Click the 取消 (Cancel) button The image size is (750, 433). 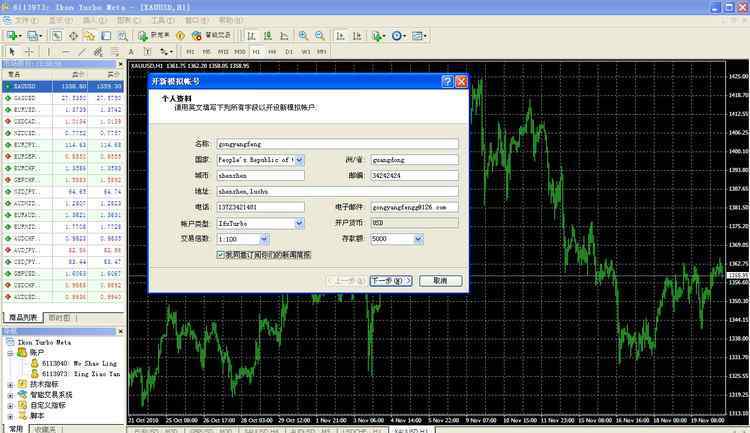click(x=441, y=281)
